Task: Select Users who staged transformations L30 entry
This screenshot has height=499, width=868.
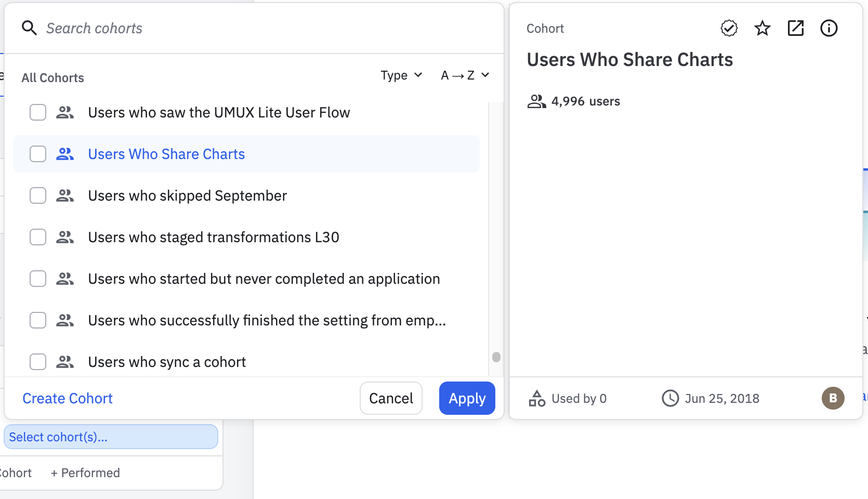Action: pos(213,237)
